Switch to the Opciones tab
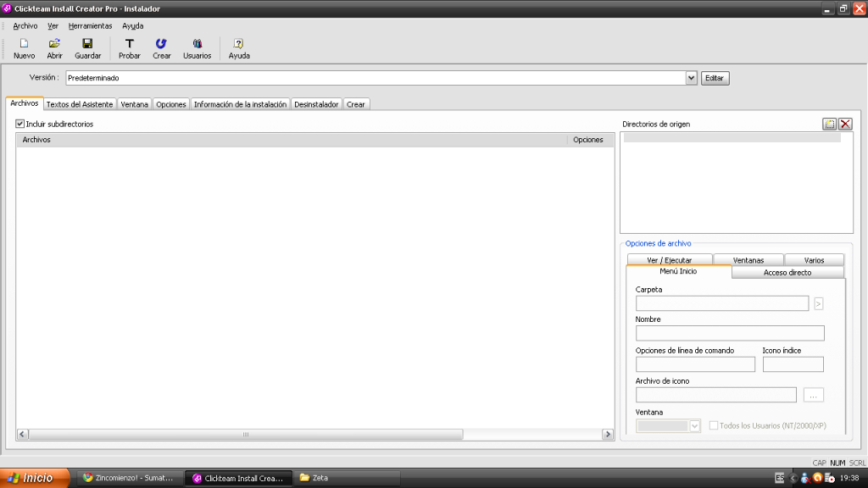The image size is (868, 488). click(171, 104)
